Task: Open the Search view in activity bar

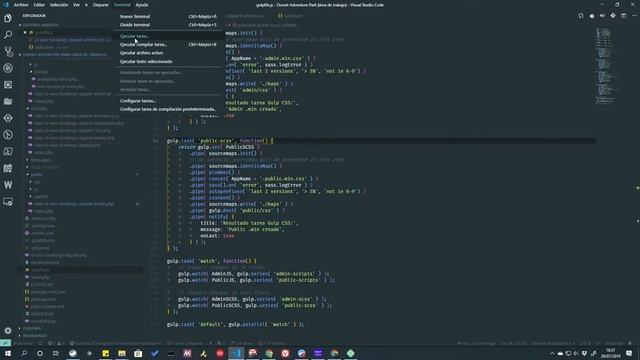Action: tap(8, 35)
